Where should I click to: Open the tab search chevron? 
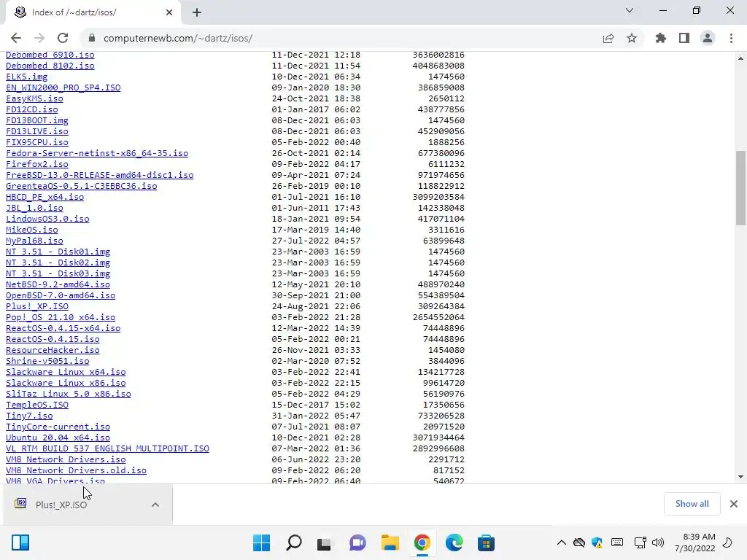pos(630,10)
